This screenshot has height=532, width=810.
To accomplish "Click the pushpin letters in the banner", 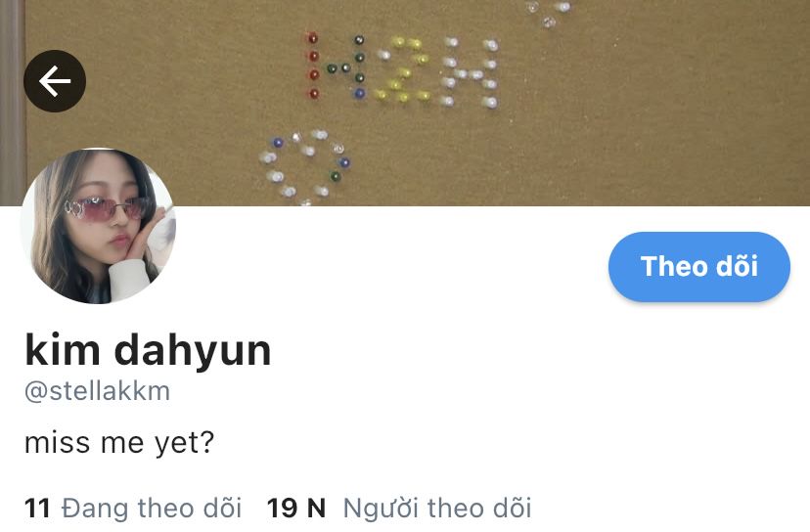I will click(403, 69).
